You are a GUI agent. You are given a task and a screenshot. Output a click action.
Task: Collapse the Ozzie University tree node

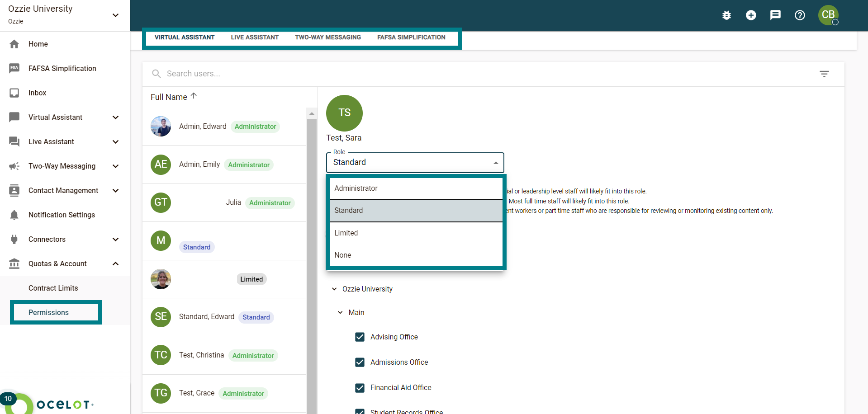[x=334, y=289]
